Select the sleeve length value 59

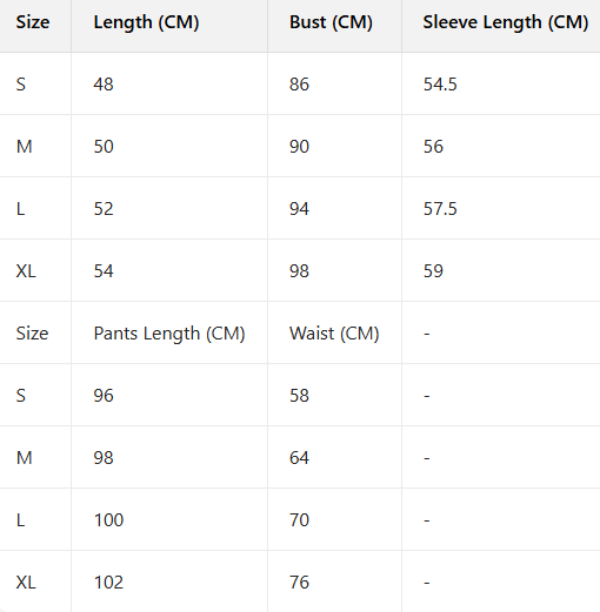[433, 271]
